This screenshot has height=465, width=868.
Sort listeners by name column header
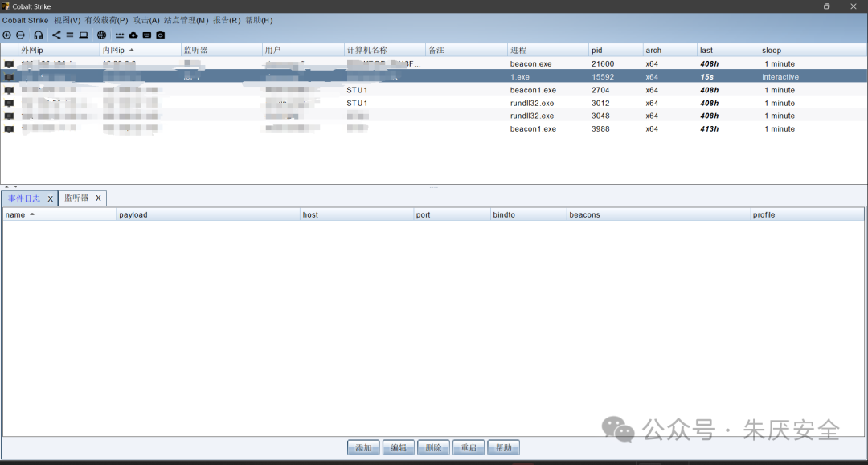[59, 214]
